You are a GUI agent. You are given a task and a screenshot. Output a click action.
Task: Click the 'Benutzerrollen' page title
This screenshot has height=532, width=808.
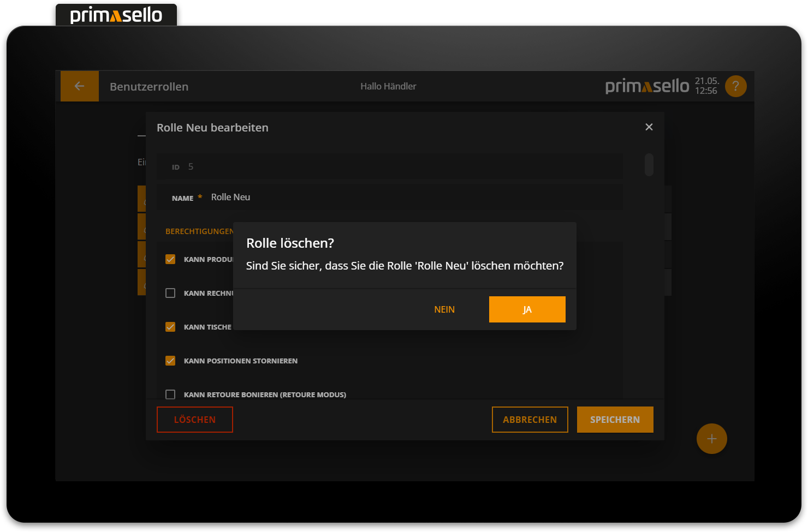[149, 87]
